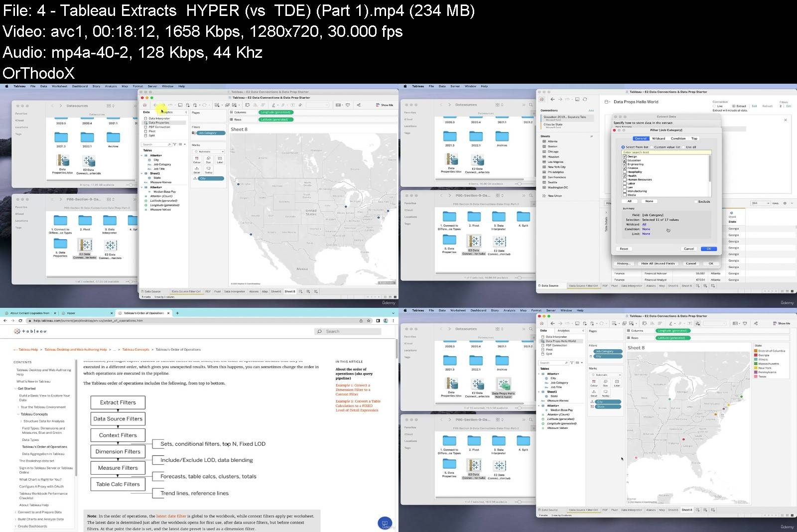Open the browser three-dot menu

394,321
